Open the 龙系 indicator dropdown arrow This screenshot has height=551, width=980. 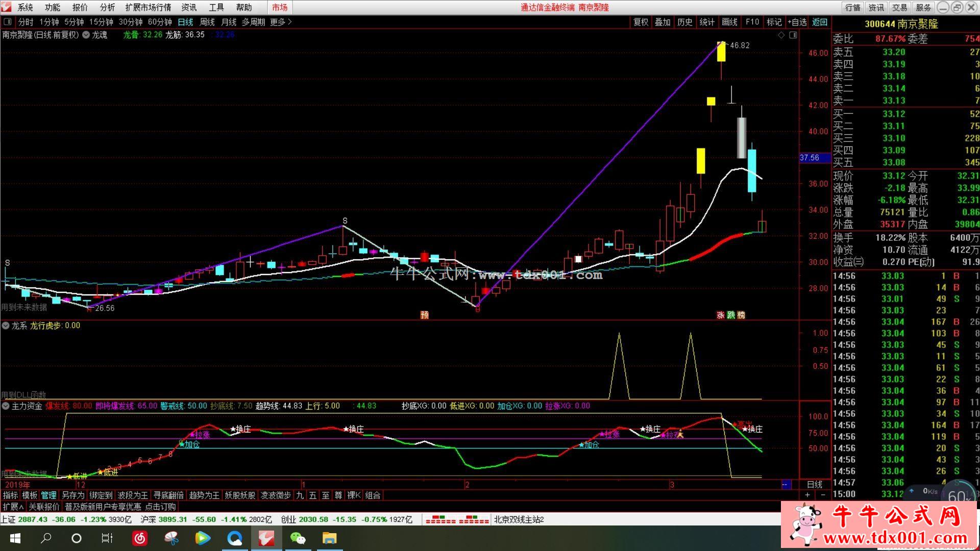coord(6,325)
